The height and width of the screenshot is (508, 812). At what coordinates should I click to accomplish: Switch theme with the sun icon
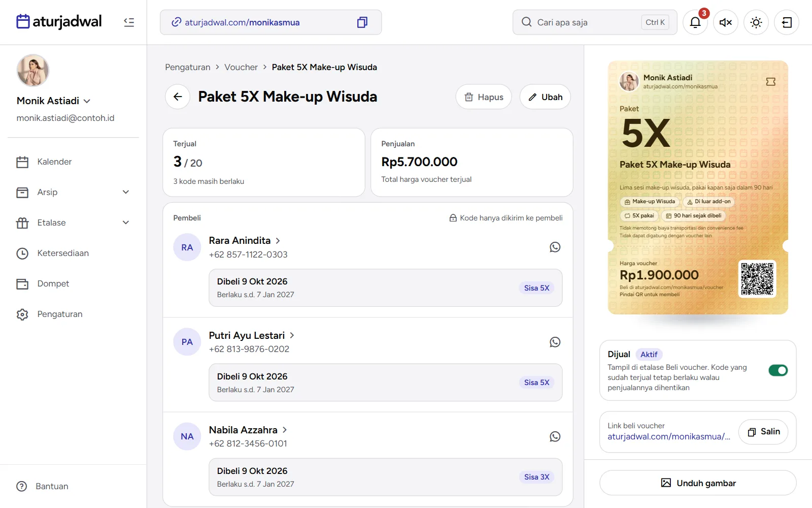pyautogui.click(x=756, y=22)
